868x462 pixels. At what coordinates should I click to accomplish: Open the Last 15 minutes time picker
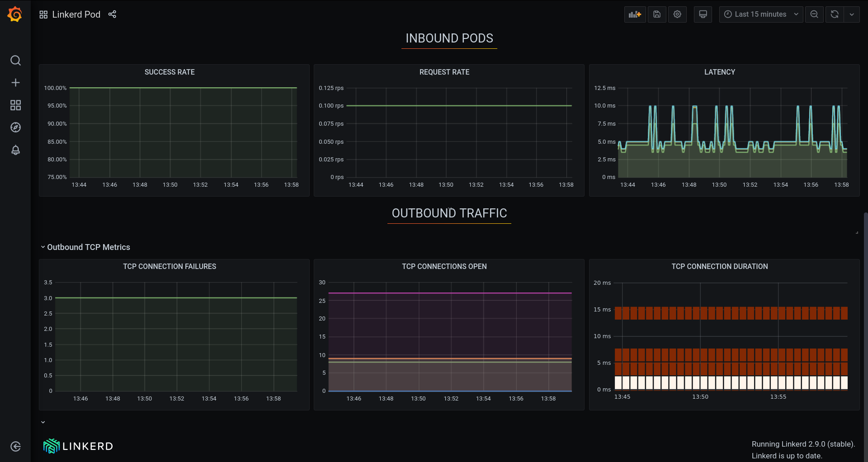[760, 14]
